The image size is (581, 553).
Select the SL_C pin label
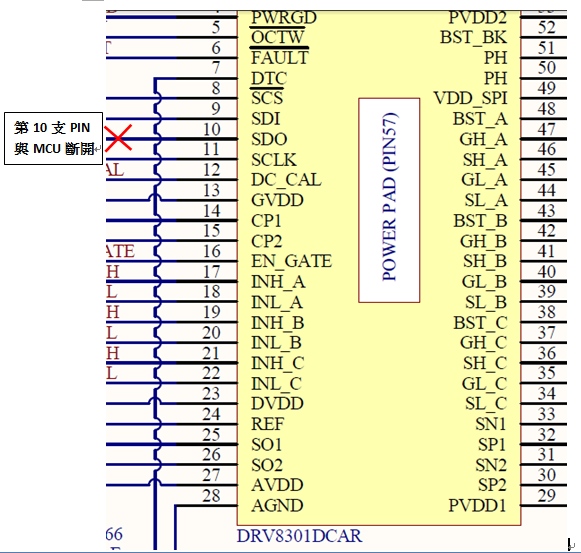click(486, 404)
